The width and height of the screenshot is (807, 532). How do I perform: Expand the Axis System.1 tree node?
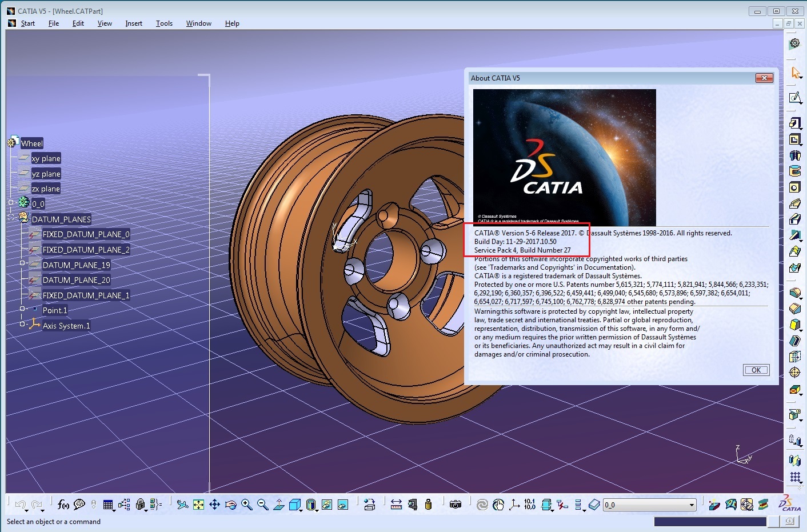pos(22,324)
